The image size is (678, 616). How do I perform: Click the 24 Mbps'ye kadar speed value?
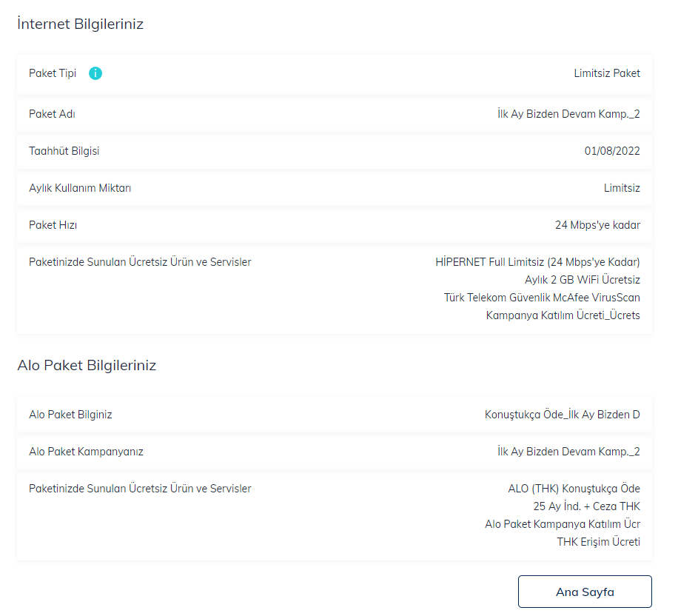click(x=597, y=225)
